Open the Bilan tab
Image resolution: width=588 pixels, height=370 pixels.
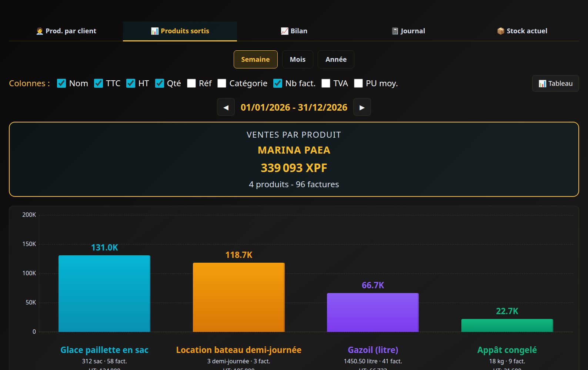point(294,31)
